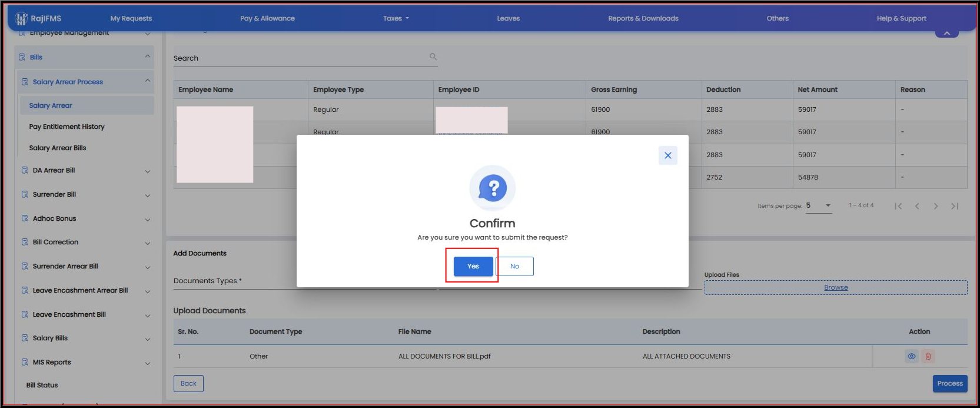Image resolution: width=980 pixels, height=408 pixels.
Task: Go to first page pagination icon
Action: pyautogui.click(x=898, y=206)
